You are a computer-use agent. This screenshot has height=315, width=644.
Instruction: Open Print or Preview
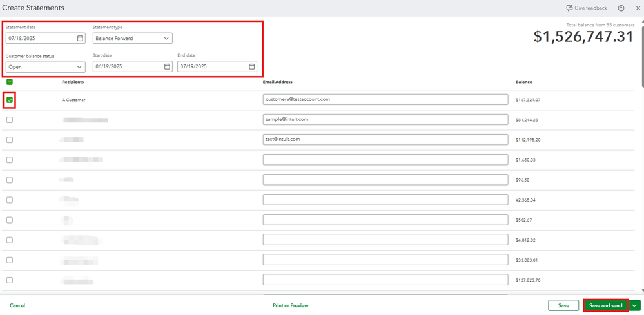tap(290, 305)
